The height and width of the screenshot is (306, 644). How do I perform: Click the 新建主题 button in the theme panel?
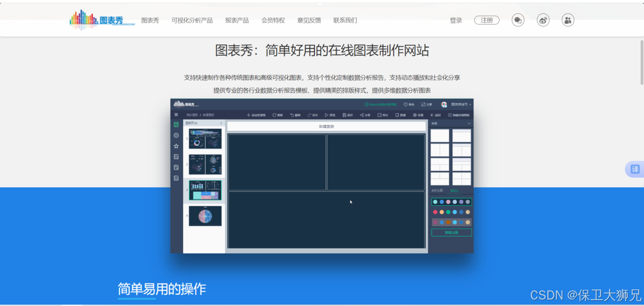point(451,233)
